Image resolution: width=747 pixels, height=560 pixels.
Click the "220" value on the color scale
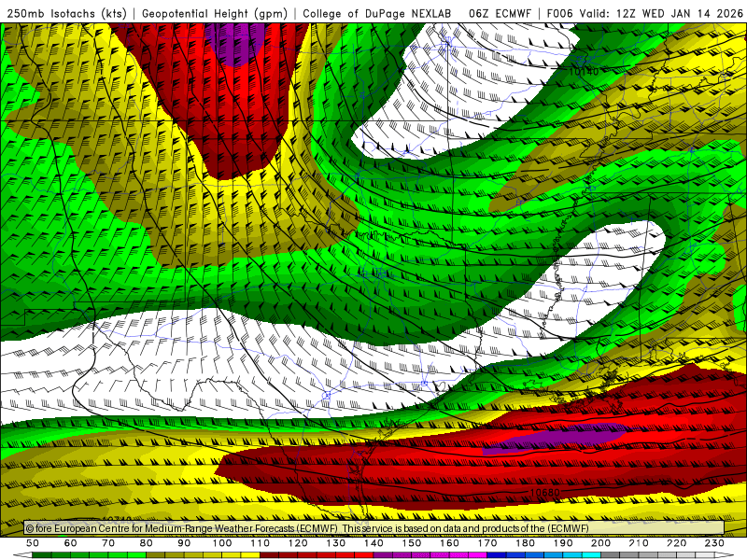click(x=676, y=543)
